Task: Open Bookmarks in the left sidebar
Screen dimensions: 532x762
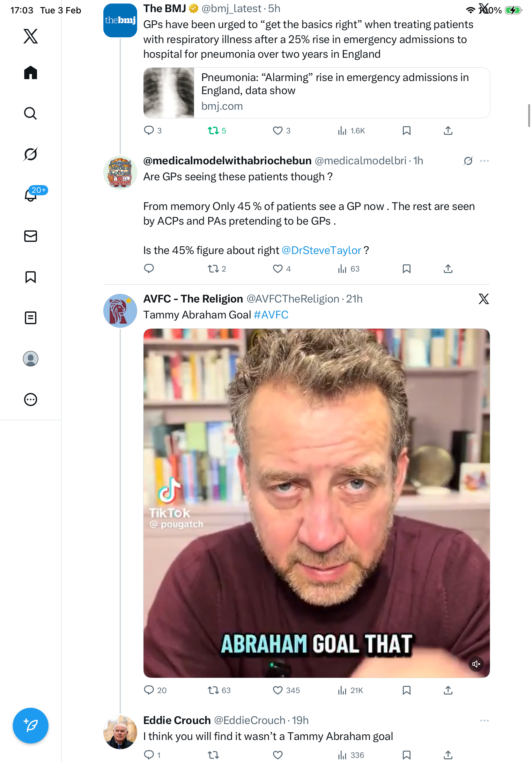Action: click(31, 277)
